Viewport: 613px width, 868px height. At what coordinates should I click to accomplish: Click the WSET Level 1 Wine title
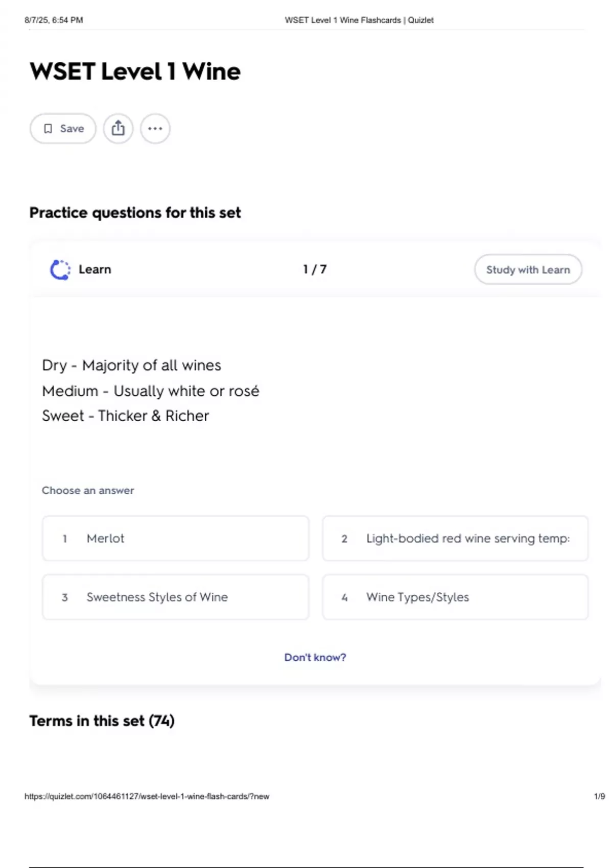(x=135, y=71)
